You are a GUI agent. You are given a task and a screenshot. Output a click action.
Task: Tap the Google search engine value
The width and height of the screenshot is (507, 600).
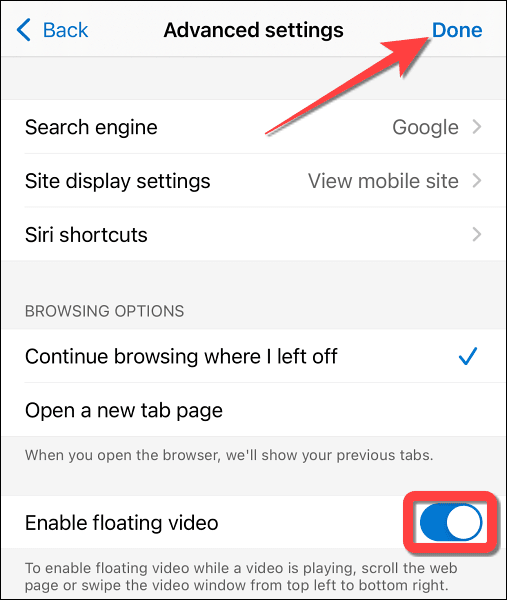pos(425,127)
